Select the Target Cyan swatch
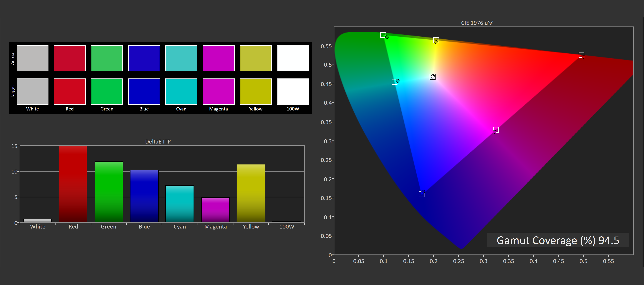 [181, 91]
